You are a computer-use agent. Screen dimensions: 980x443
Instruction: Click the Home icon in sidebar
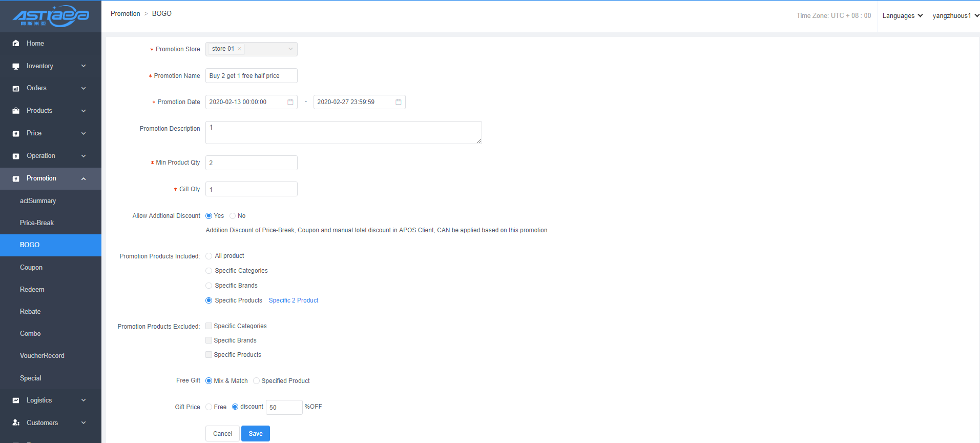[16, 44]
